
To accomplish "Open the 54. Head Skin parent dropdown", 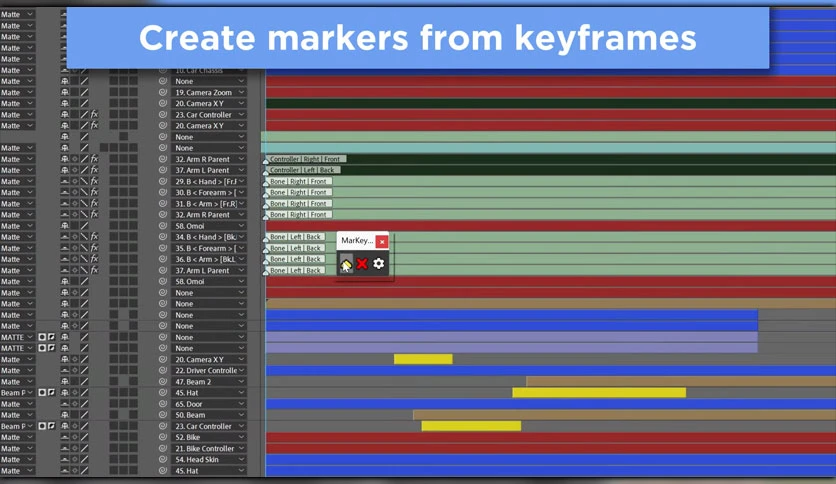I will (x=208, y=459).
